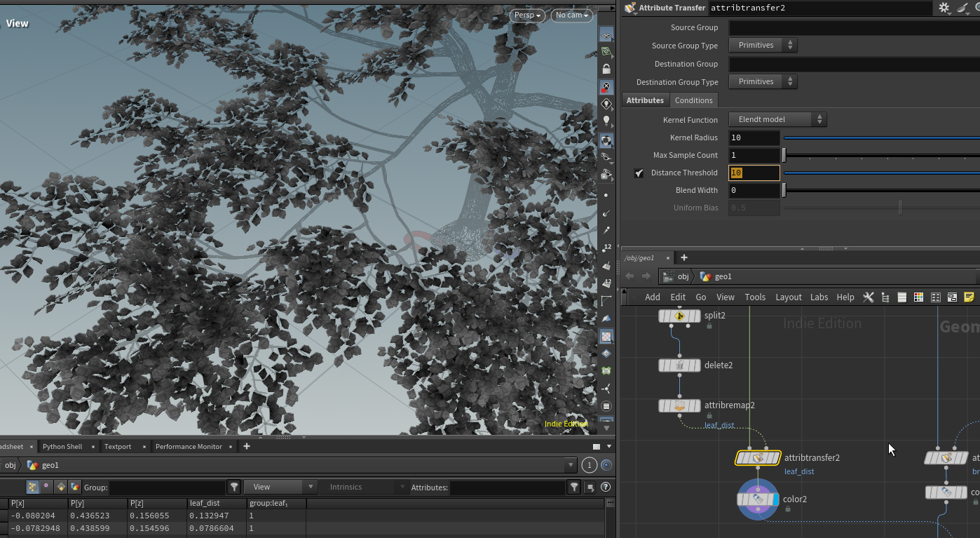Switch to the Conditions tab
980x538 pixels.
coord(693,100)
